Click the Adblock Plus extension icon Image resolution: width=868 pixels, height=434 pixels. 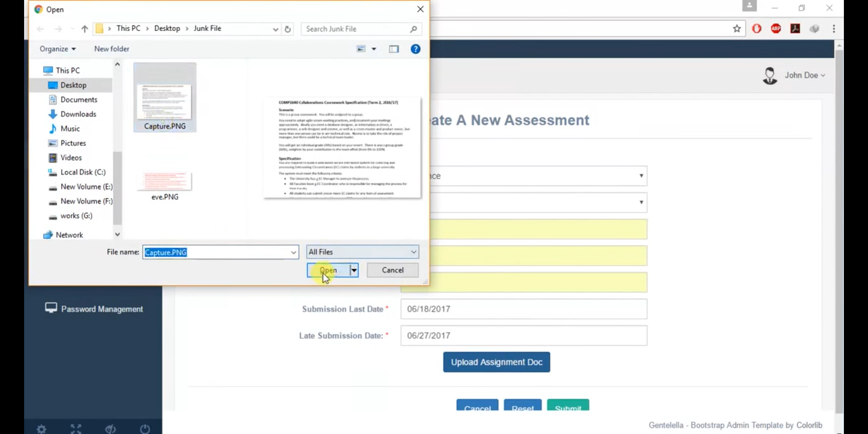click(x=776, y=29)
